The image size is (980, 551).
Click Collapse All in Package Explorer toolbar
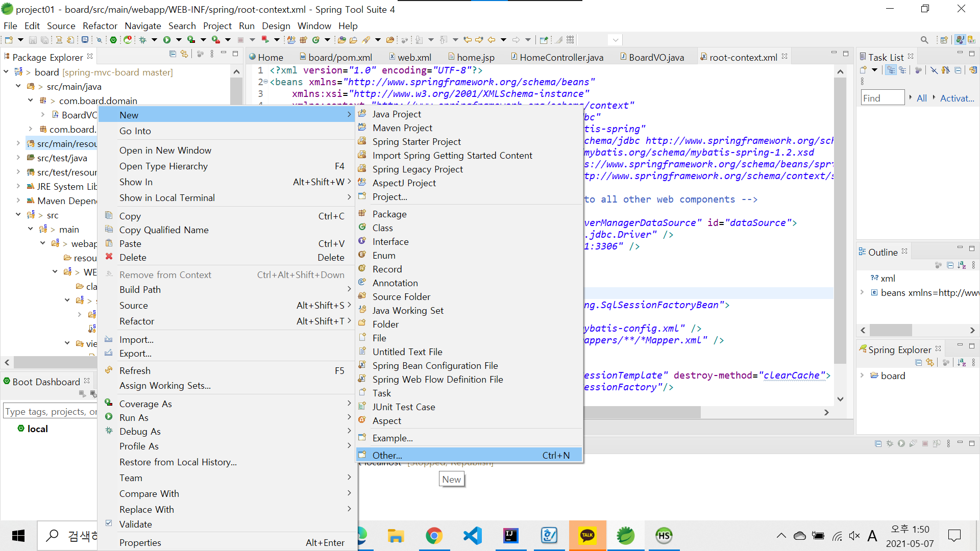(x=173, y=54)
